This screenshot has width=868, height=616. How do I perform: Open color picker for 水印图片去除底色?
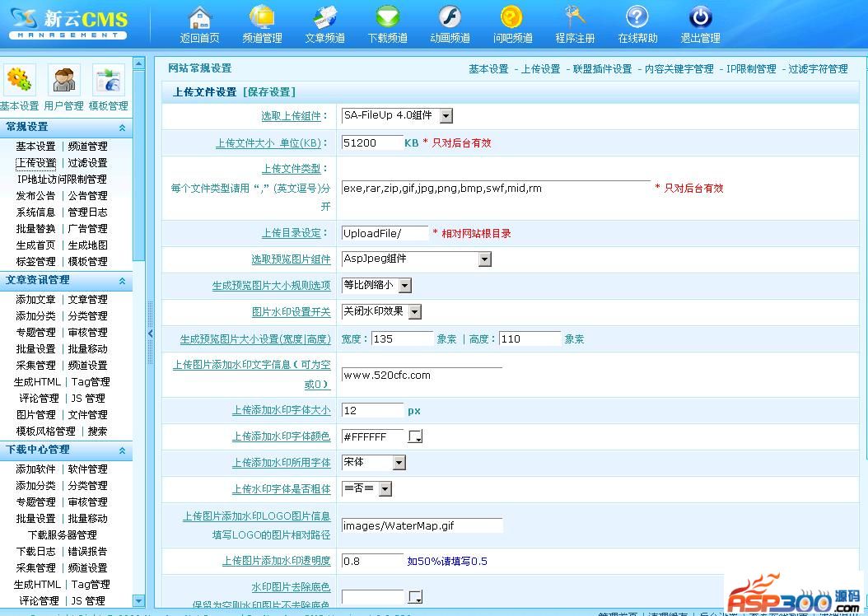(x=415, y=596)
